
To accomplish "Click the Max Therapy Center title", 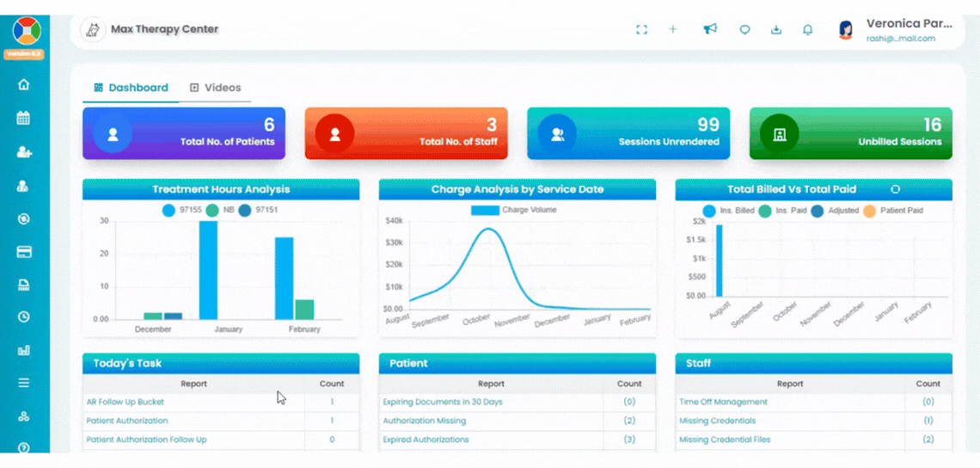I will 164,28.
